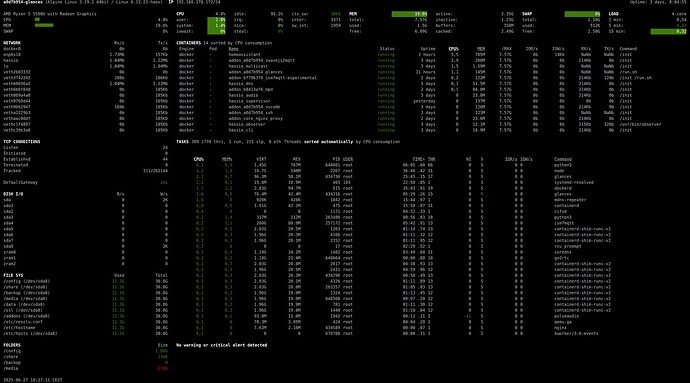Click the FILE SYS section title
Screen dimensions: 690x383
13,275
